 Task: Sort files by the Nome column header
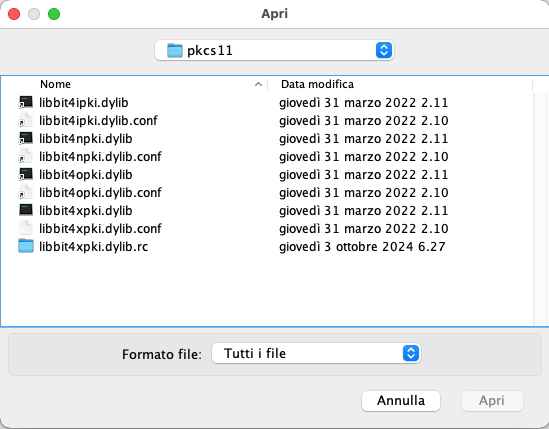(55, 84)
